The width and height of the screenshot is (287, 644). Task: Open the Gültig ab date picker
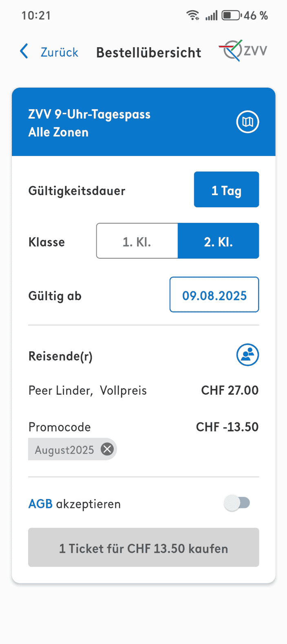(x=214, y=295)
